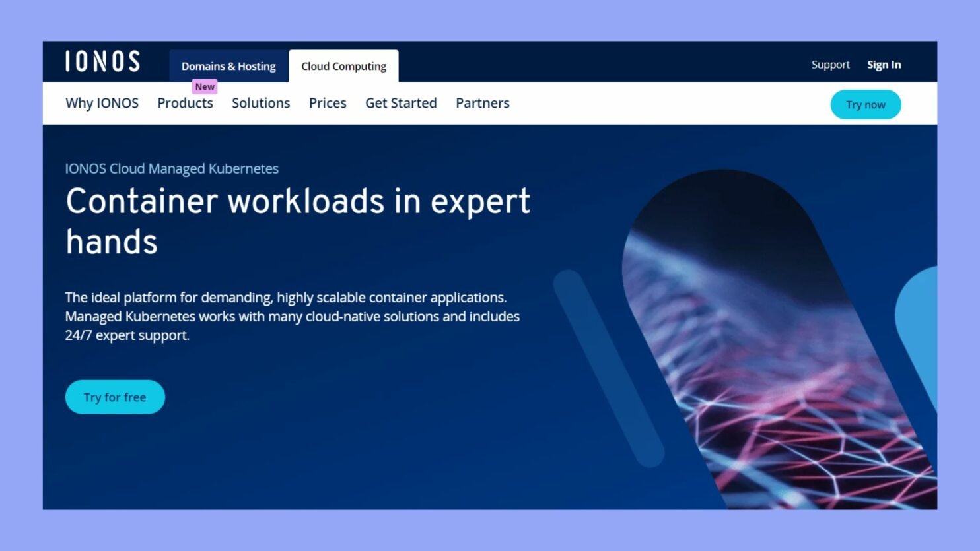Open the Solutions menu
This screenshot has height=551, width=980.
[x=261, y=103]
